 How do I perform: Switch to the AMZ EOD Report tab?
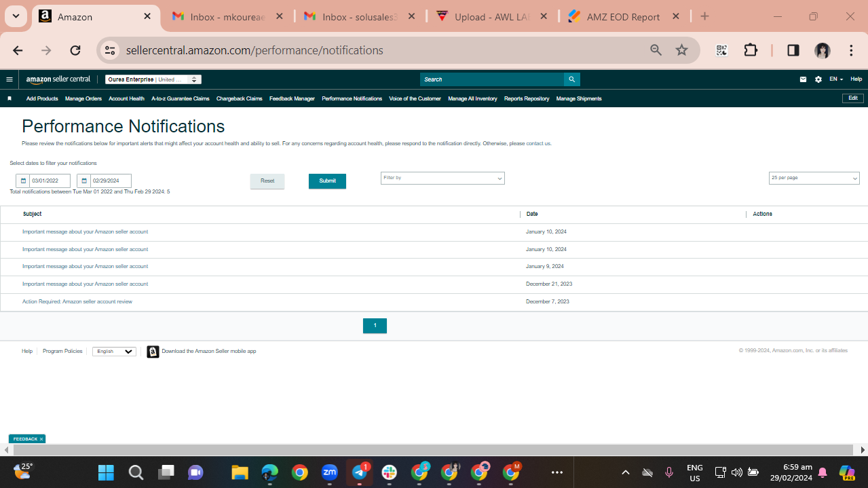tap(623, 17)
